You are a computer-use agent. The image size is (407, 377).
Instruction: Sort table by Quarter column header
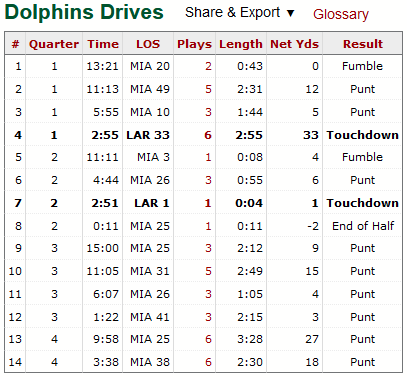(x=54, y=44)
